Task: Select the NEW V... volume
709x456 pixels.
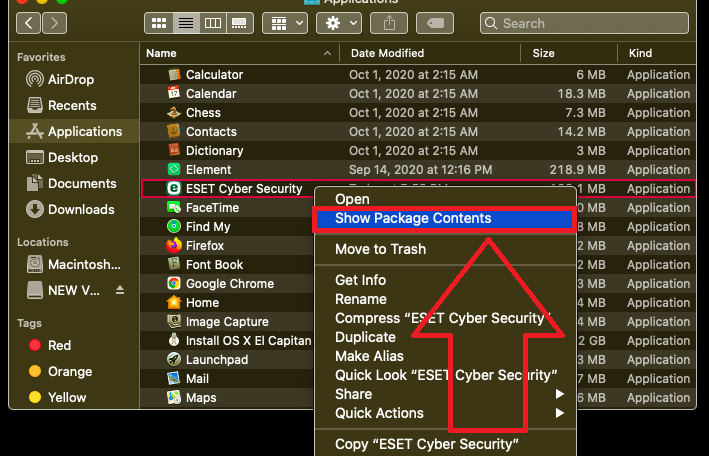Action: click(x=63, y=290)
